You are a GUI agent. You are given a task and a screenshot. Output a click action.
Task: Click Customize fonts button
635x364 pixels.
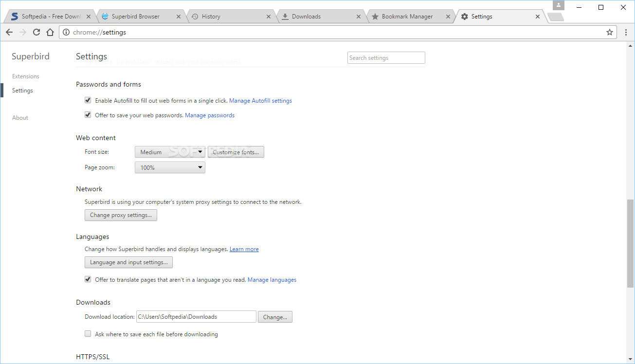point(236,152)
